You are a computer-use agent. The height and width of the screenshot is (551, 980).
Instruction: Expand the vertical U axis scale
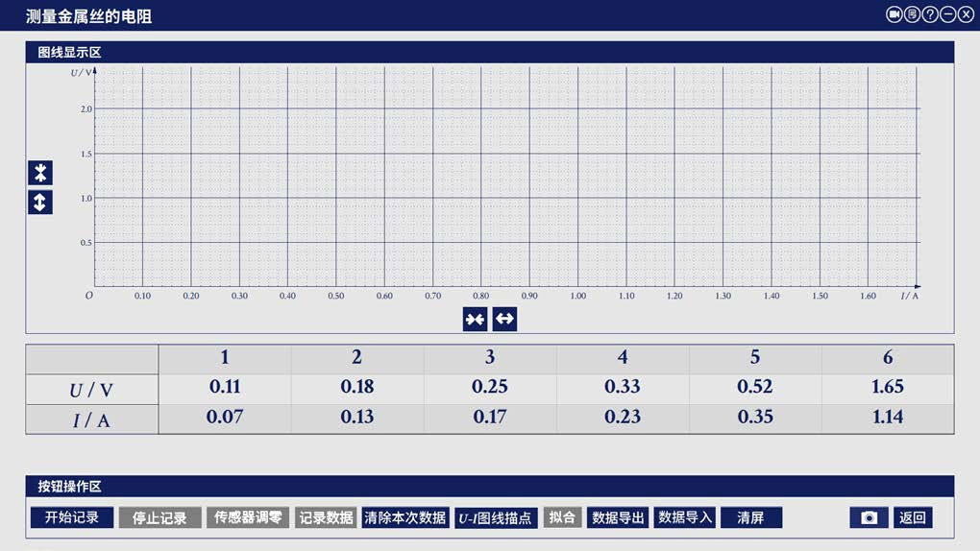tap(40, 203)
